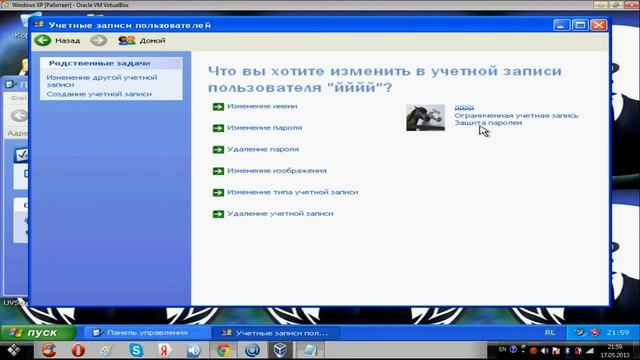Viewport: 640px width, 360px height.
Task: Close the 'Учетные записи пользователей' window
Action: pos(598,25)
